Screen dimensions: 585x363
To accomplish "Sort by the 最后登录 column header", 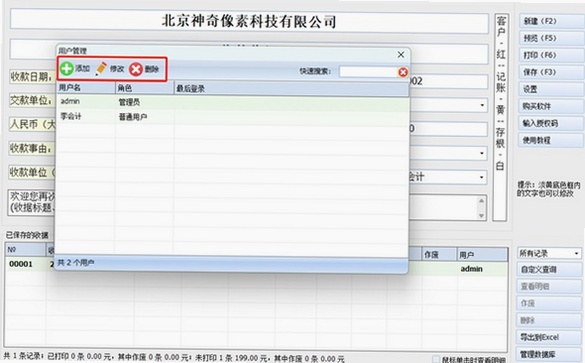I will pyautogui.click(x=292, y=88).
